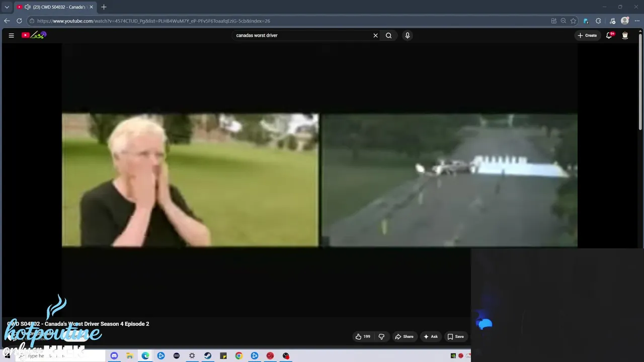Image resolution: width=644 pixels, height=362 pixels.
Task: Click the NVIDIA tray icon
Action: (453, 356)
